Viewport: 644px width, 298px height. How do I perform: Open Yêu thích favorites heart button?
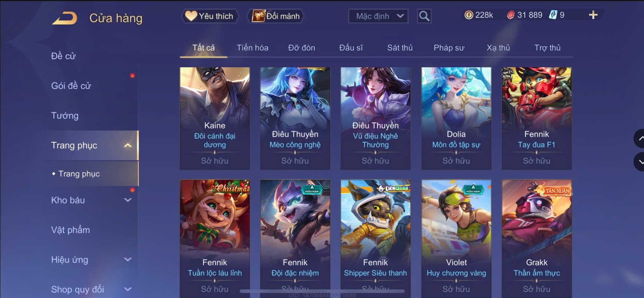(210, 16)
